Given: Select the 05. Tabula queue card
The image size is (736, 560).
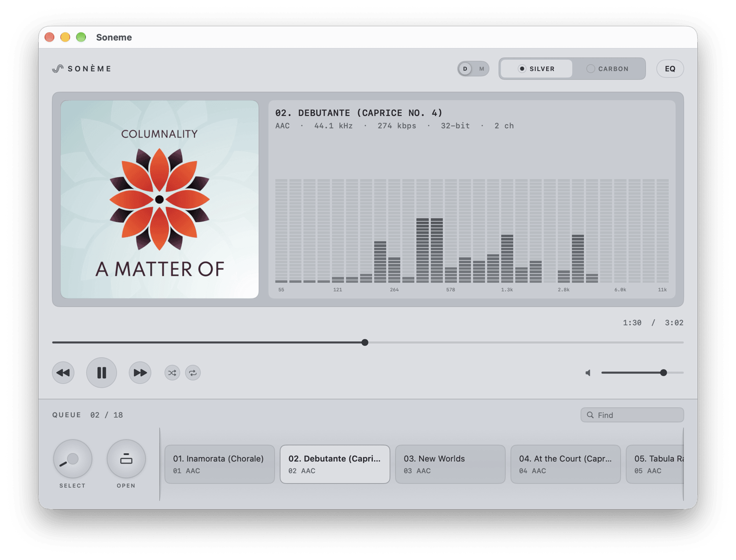Looking at the screenshot, I should point(655,464).
